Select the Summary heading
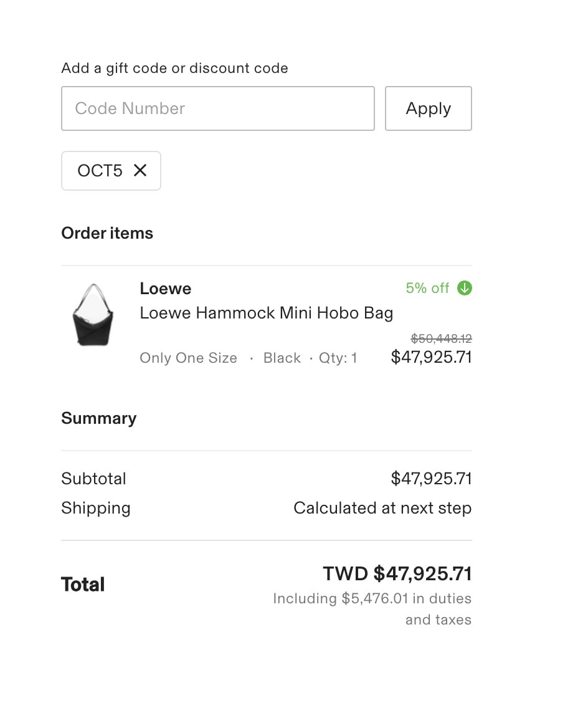 (x=98, y=418)
